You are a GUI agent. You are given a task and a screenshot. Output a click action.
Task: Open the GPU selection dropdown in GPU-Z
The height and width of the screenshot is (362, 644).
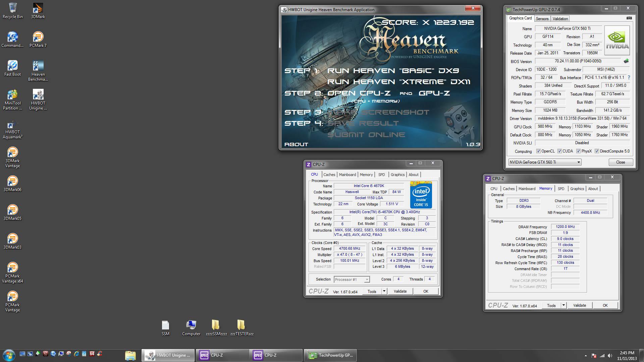(x=545, y=162)
